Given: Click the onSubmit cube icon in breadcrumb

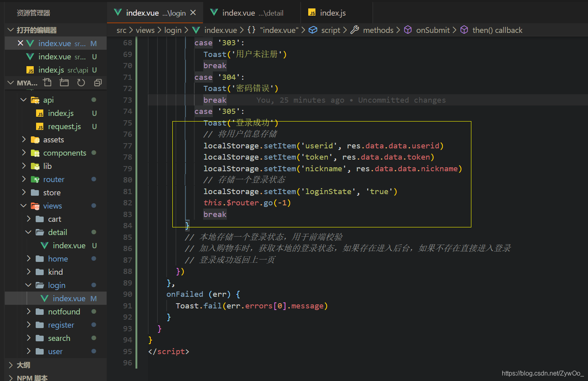Looking at the screenshot, I should point(408,30).
